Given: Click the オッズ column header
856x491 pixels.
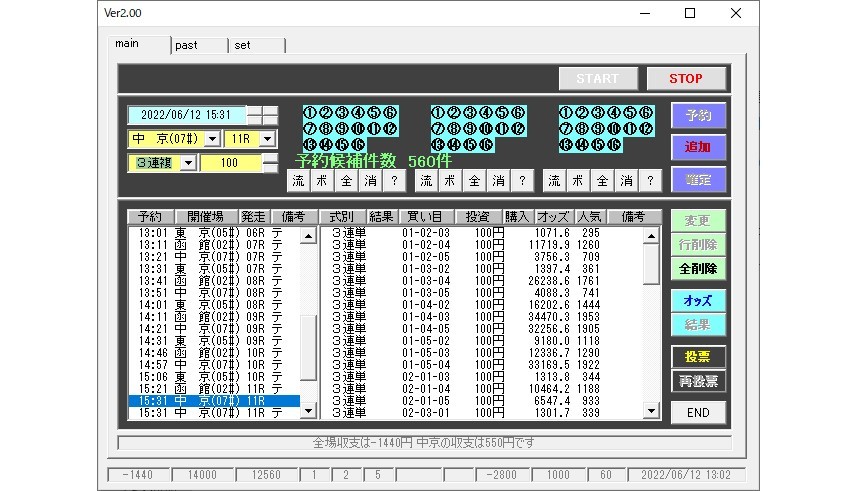Looking at the screenshot, I should click(x=552, y=217).
